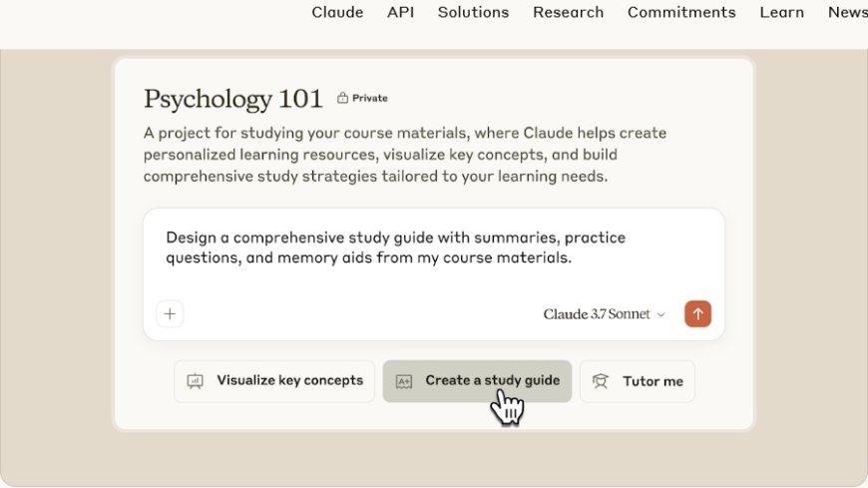Click the A+ icon on study guide
The height and width of the screenshot is (488, 868).
[403, 381]
